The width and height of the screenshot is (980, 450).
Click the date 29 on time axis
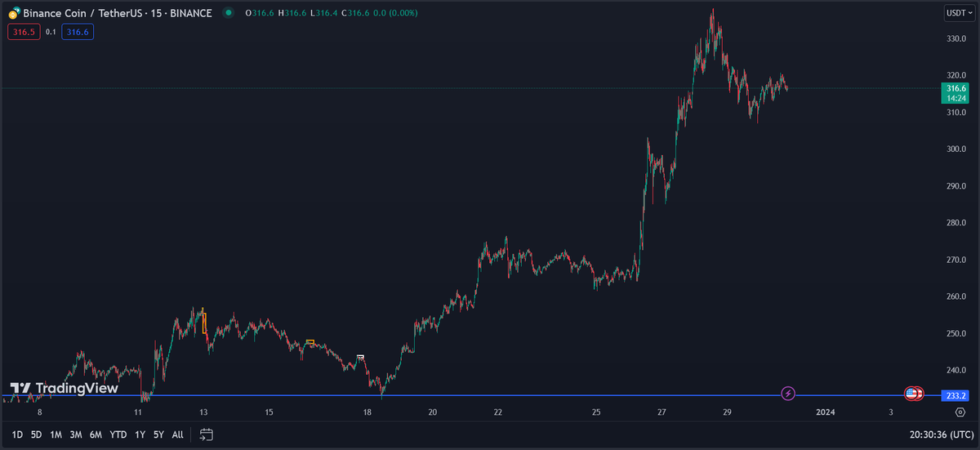tap(728, 412)
